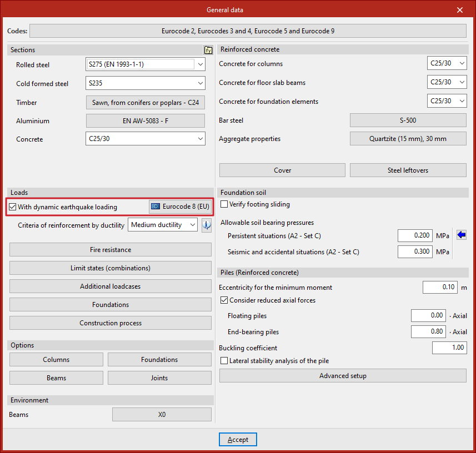Viewport: 476px width, 453px height.
Task: Click the Buckling coefficient 1.00 field
Action: tap(449, 348)
